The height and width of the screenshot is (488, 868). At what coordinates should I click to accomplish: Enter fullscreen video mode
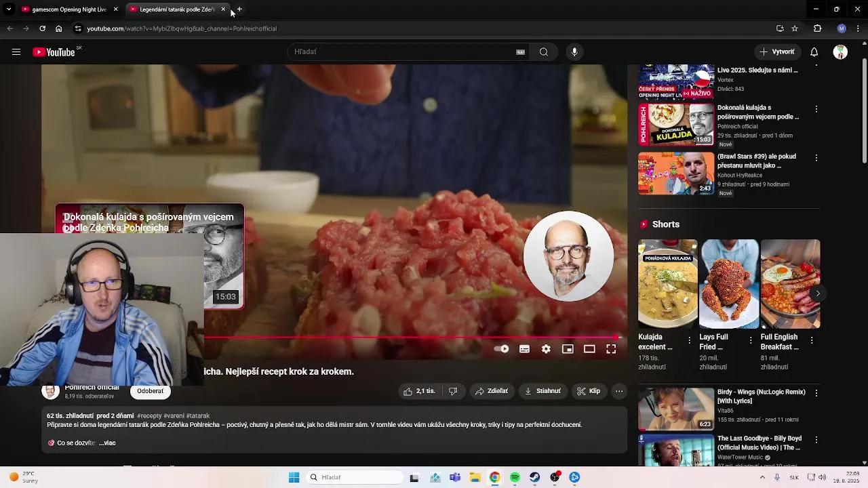tap(611, 349)
